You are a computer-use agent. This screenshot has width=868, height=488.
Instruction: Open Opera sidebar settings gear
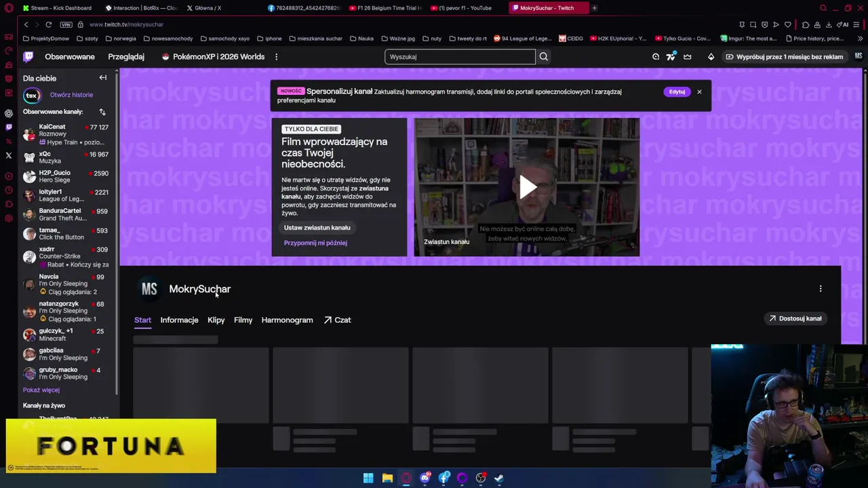coord(9,218)
